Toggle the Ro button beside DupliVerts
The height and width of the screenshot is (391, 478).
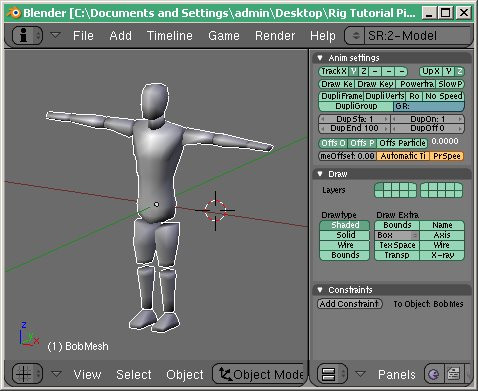(x=414, y=96)
